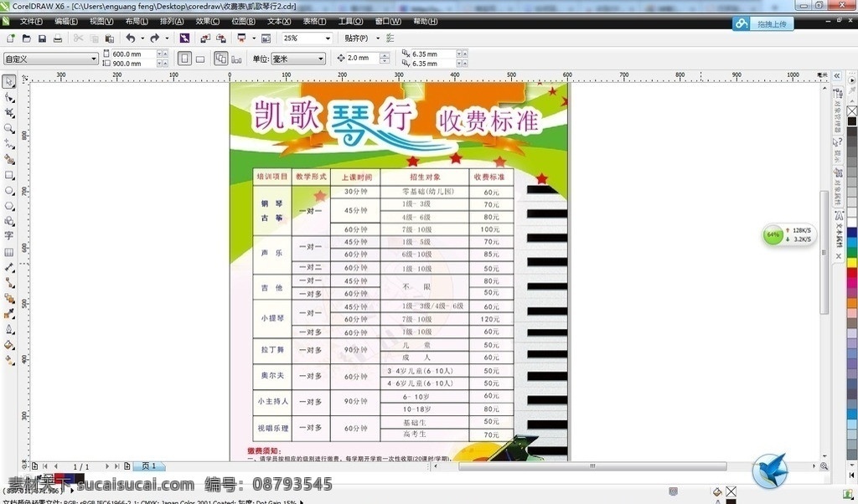
Task: Select the Fill bucket tool
Action: pos(8,345)
